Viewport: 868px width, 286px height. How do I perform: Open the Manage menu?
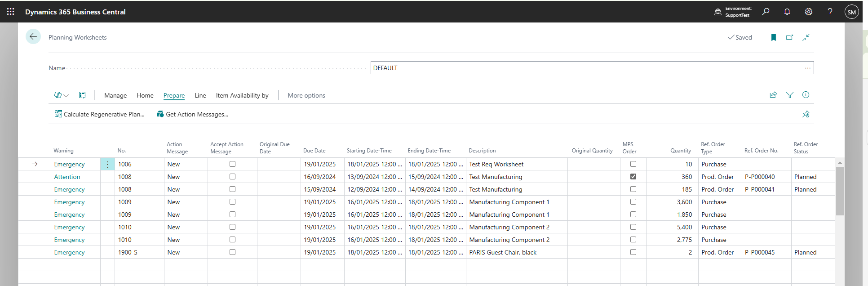point(115,95)
